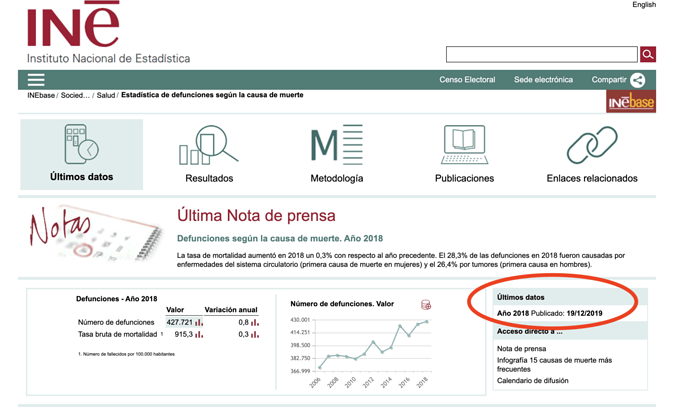Screen dimensions: 690x411
Task: Click 'Número de defunciones' table row label
Action: (x=116, y=323)
